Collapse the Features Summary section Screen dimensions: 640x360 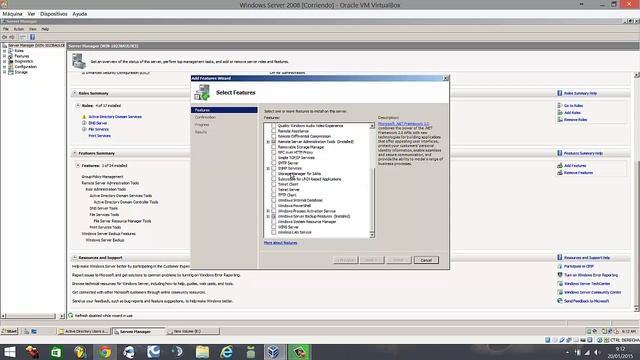(75, 153)
